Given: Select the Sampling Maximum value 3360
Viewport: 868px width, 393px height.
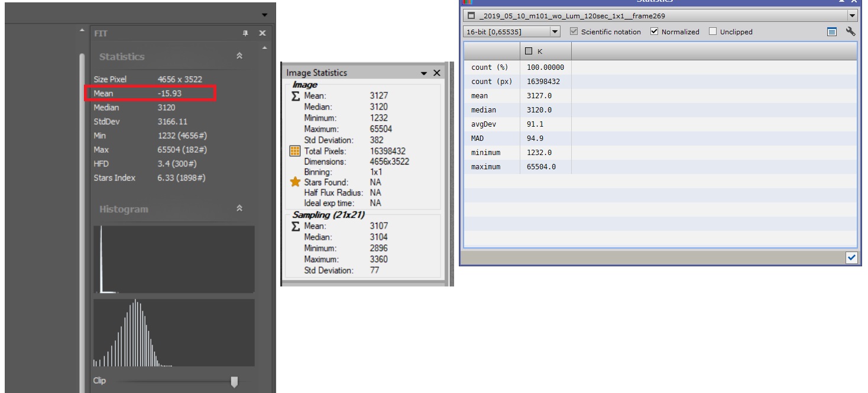Looking at the screenshot, I should (379, 259).
